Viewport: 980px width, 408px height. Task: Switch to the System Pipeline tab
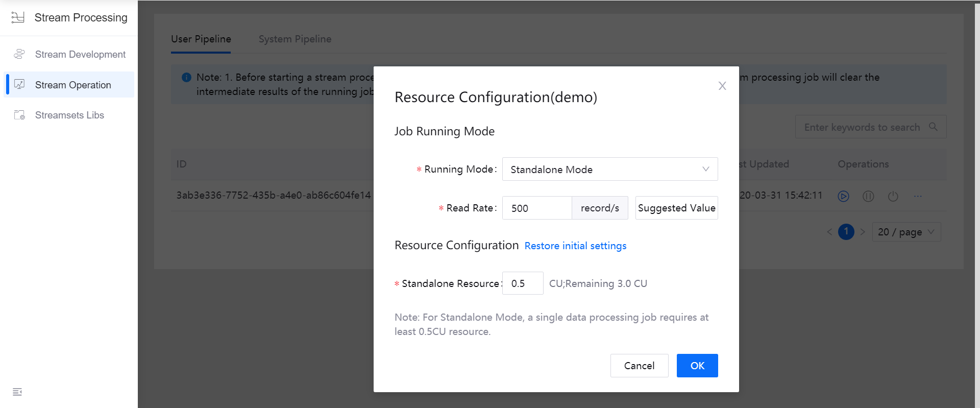[x=295, y=39]
